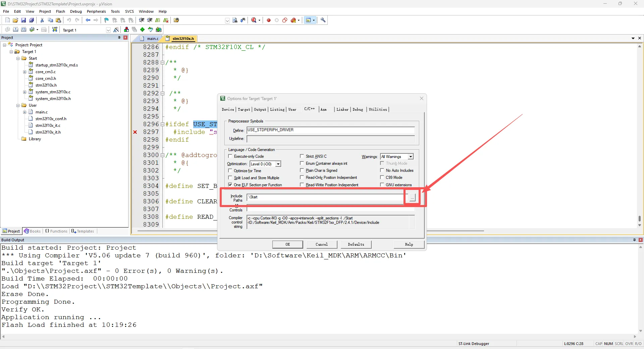Insert breakpoint using red dot icon
The image size is (644, 349).
269,20
